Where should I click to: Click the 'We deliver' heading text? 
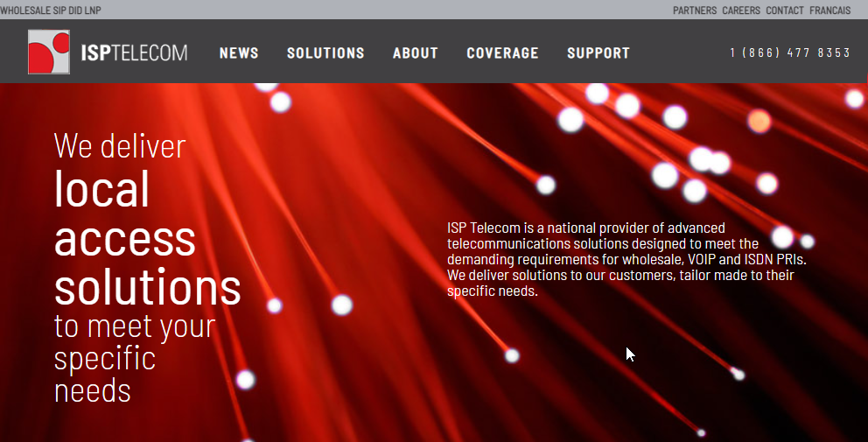120,146
